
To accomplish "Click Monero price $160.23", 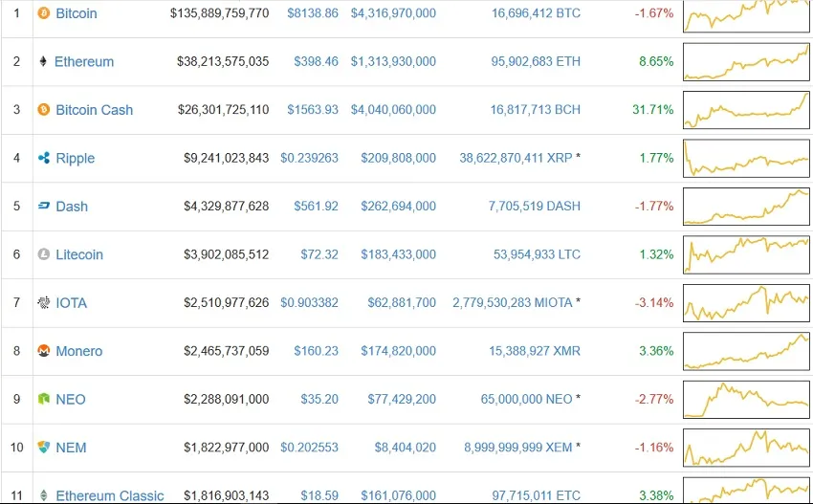I will tap(316, 351).
